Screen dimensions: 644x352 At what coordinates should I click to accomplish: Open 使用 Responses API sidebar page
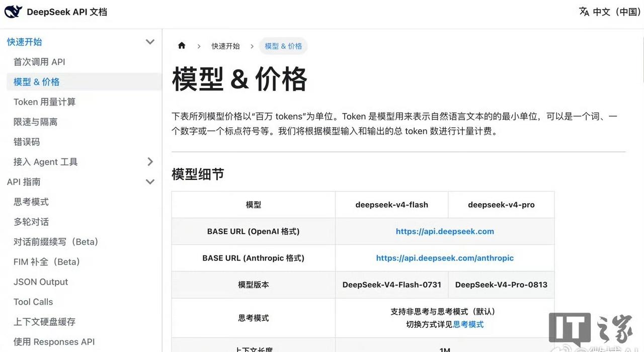(x=54, y=342)
